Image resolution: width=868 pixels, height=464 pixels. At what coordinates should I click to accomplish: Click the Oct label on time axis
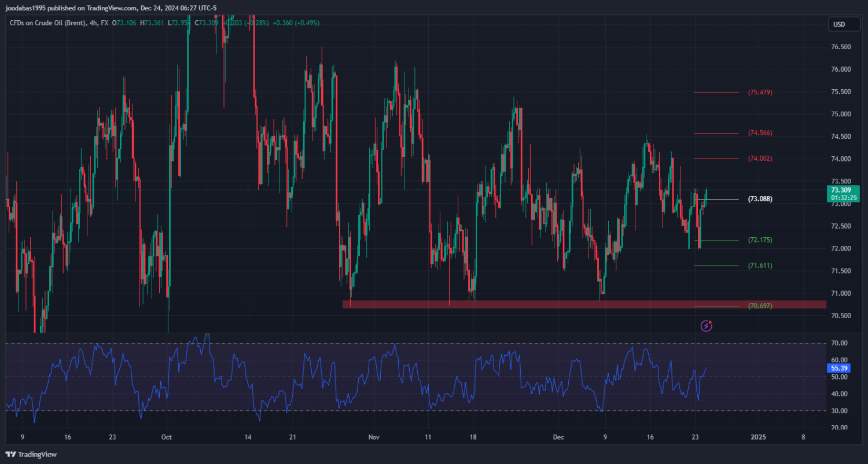(x=167, y=437)
